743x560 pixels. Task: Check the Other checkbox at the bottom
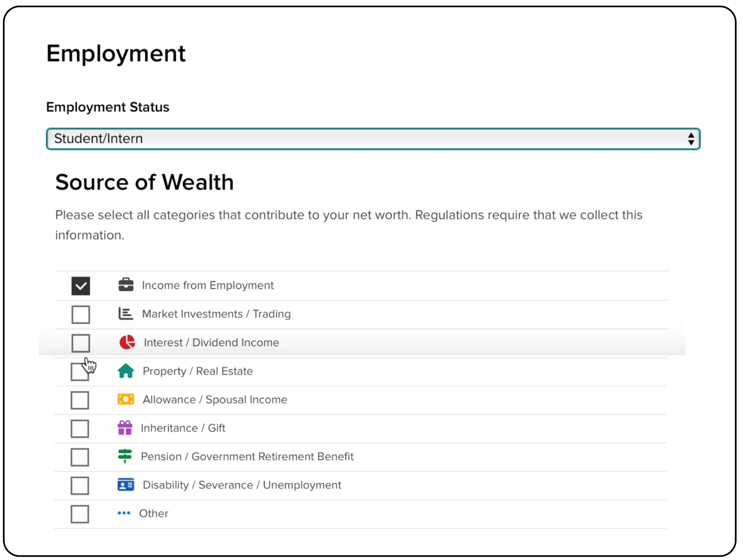pos(80,514)
